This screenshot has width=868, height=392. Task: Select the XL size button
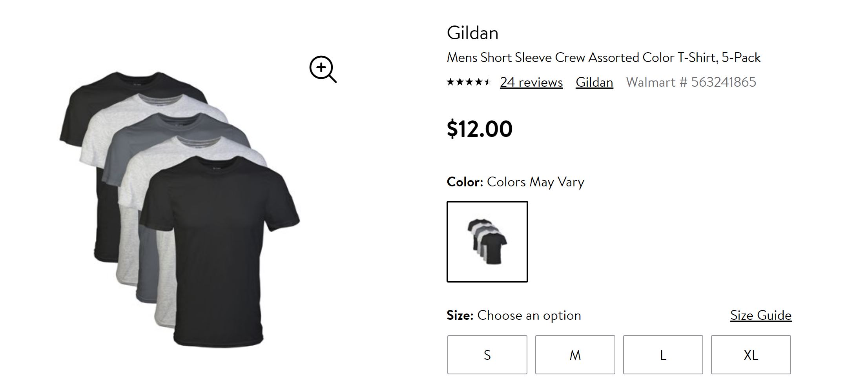tap(751, 355)
